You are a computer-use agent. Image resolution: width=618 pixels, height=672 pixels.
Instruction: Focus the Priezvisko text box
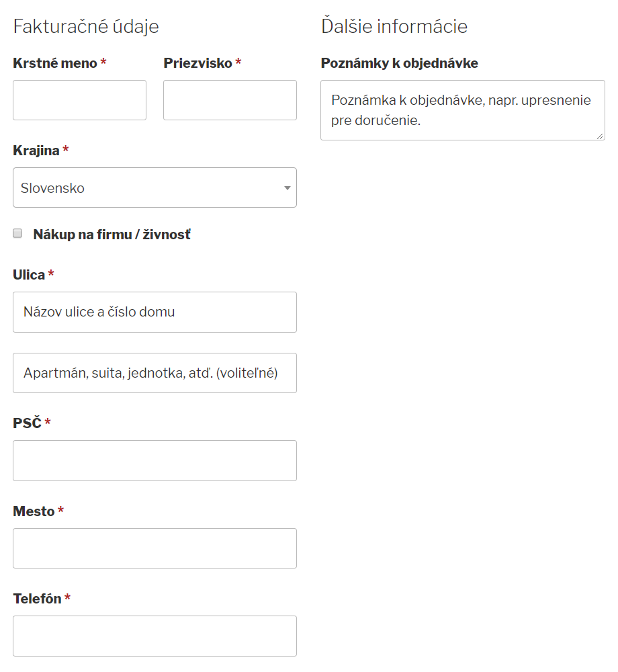point(230,100)
